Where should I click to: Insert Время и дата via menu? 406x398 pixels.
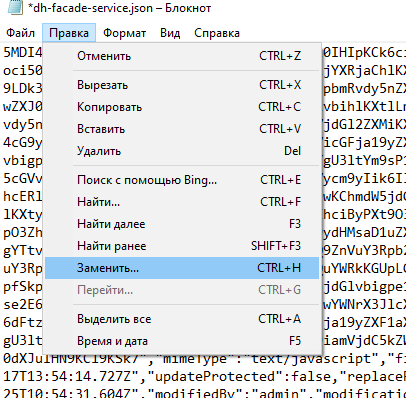click(182, 341)
